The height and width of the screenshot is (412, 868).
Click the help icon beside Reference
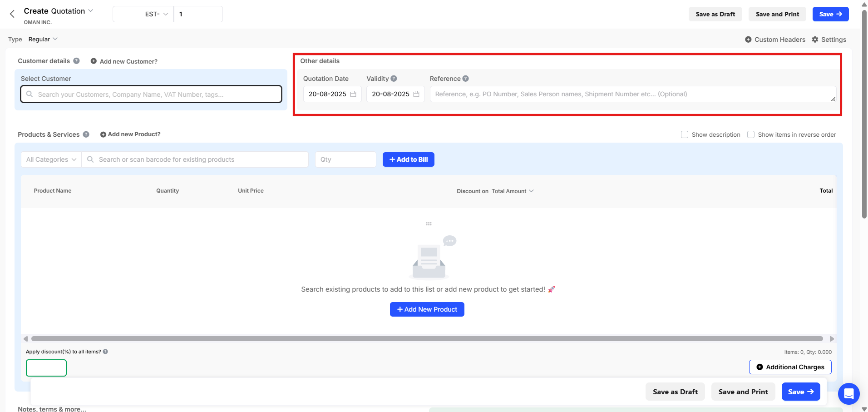click(466, 79)
